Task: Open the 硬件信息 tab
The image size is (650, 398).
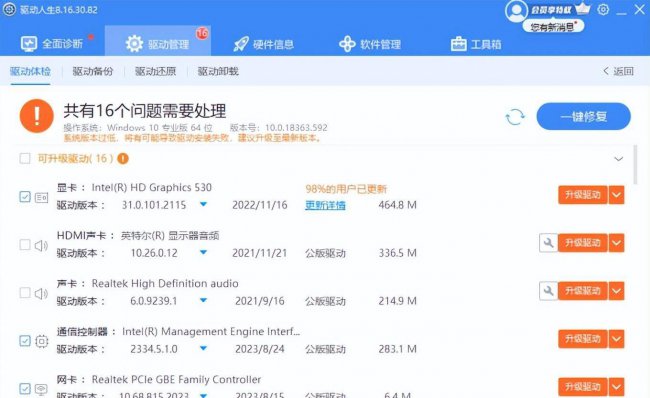Action: click(x=264, y=44)
